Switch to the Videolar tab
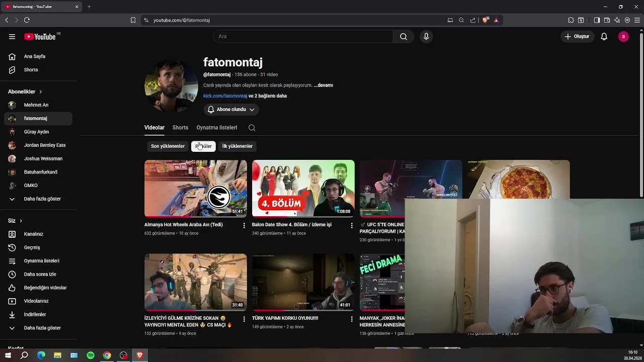The height and width of the screenshot is (362, 644). tap(154, 128)
